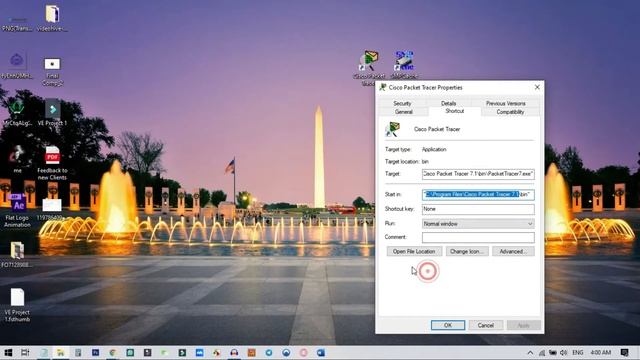Select the McCfqAbg desktop icon

coord(17,112)
